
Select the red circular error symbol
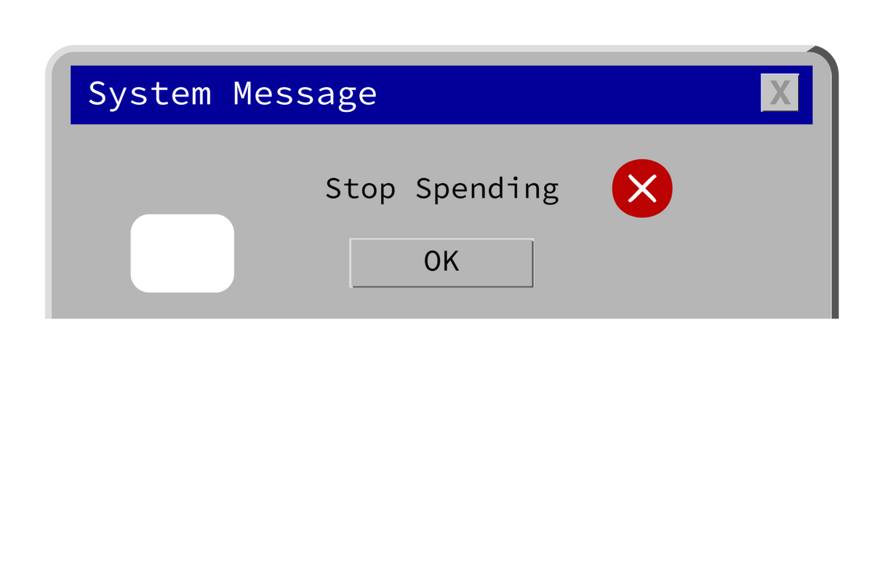642,188
